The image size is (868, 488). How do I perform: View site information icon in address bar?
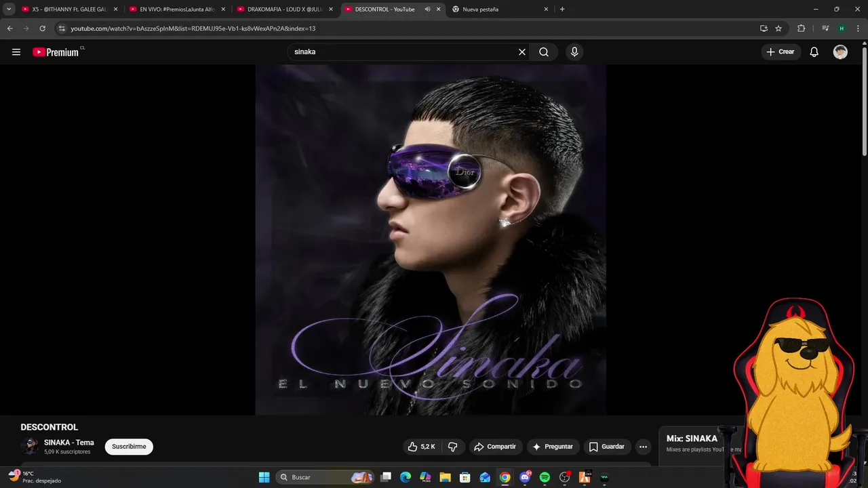point(62,28)
